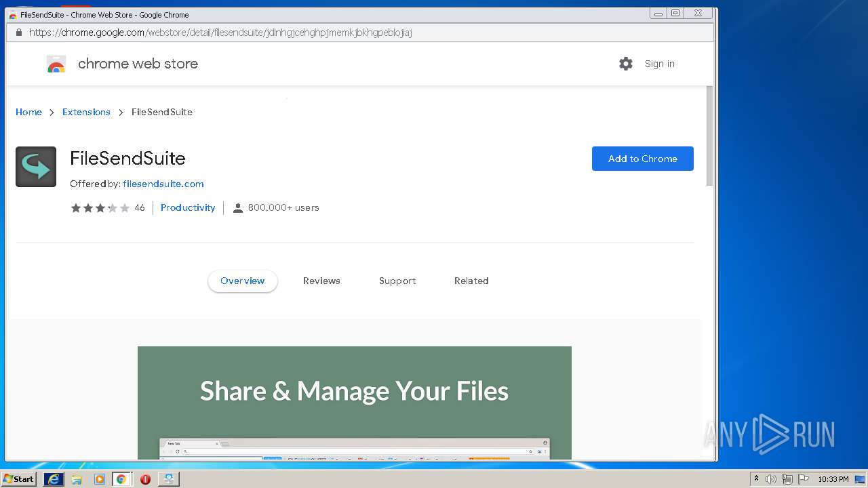Switch to the Reviews tab

coord(321,281)
